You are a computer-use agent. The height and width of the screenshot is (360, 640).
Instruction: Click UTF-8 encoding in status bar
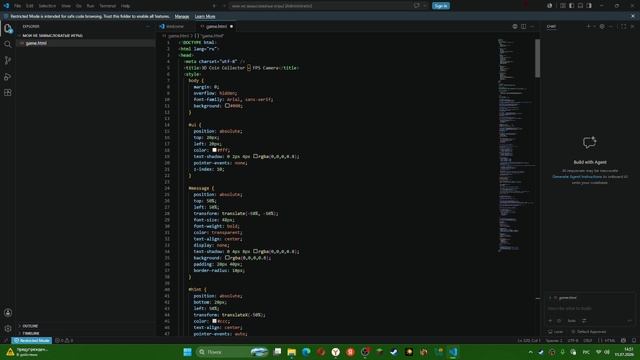[573, 340]
